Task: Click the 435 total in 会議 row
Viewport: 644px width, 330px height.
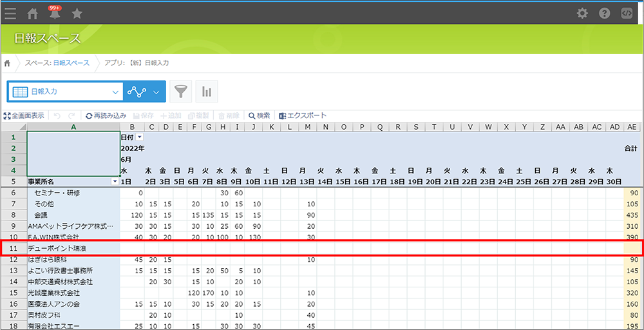Action: point(632,215)
